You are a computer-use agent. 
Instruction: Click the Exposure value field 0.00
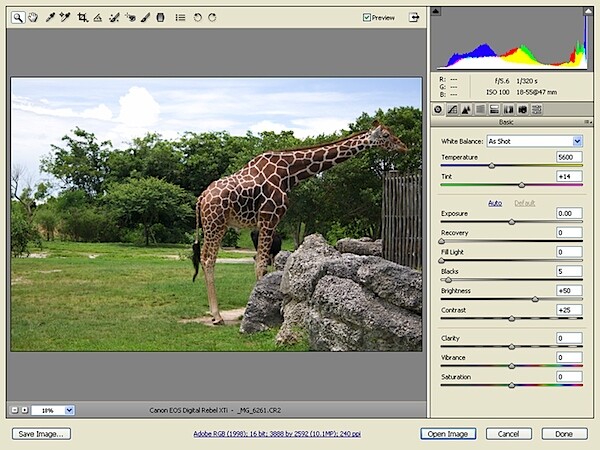coord(569,213)
